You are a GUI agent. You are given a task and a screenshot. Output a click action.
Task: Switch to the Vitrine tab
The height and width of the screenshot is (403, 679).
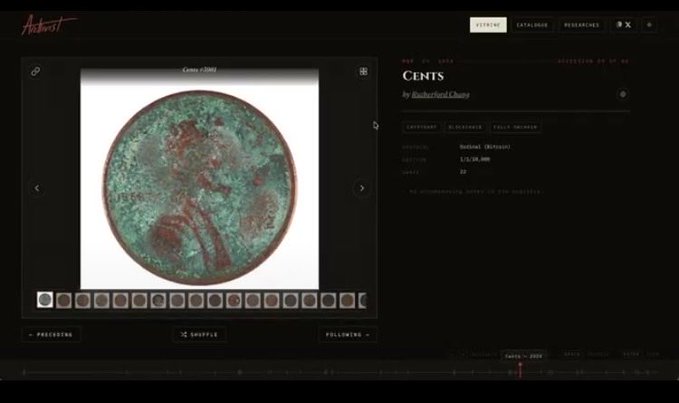488,25
